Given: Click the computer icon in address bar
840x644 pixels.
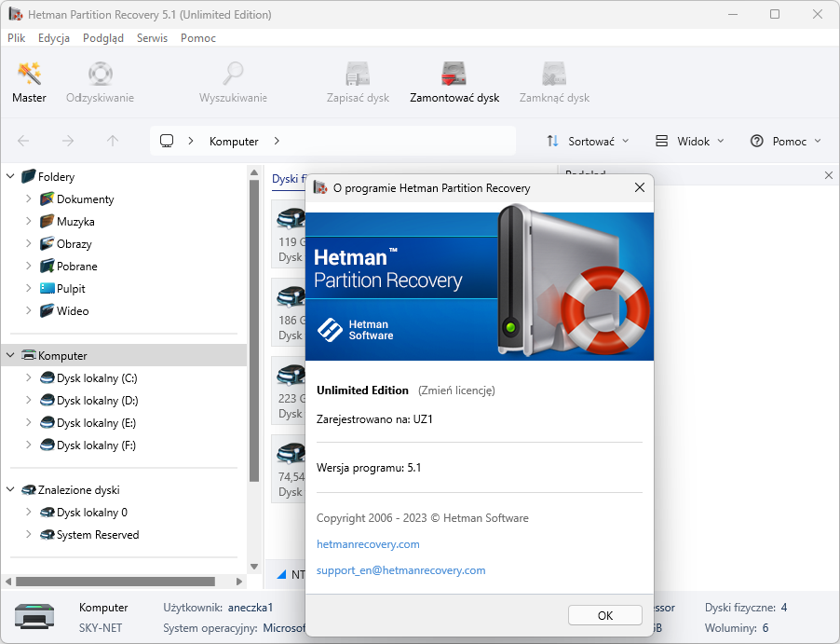Looking at the screenshot, I should [167, 141].
